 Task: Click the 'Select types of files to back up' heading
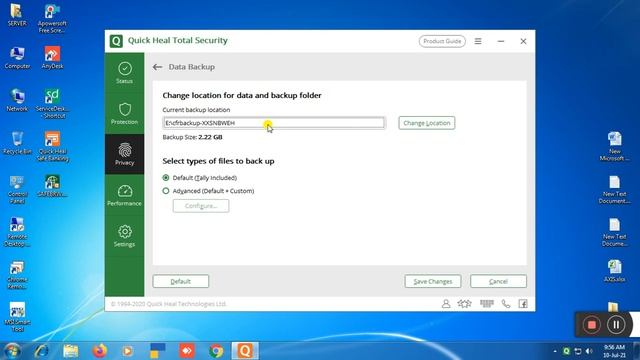click(218, 161)
